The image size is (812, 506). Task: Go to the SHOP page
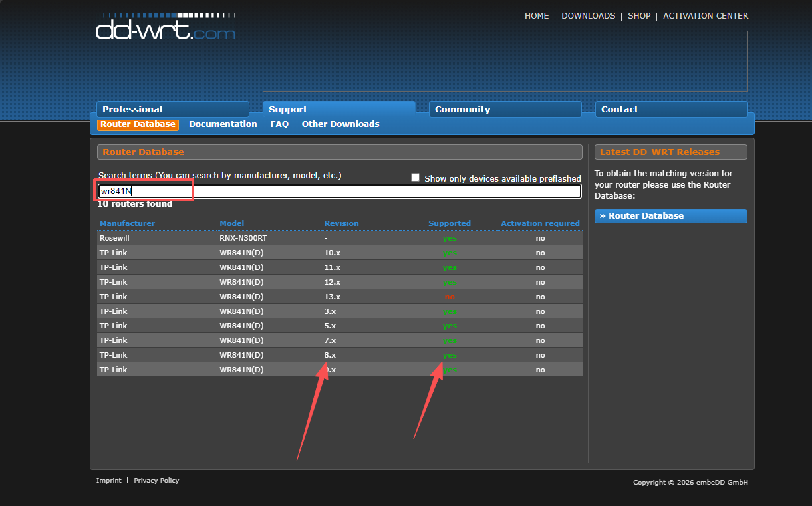(639, 16)
